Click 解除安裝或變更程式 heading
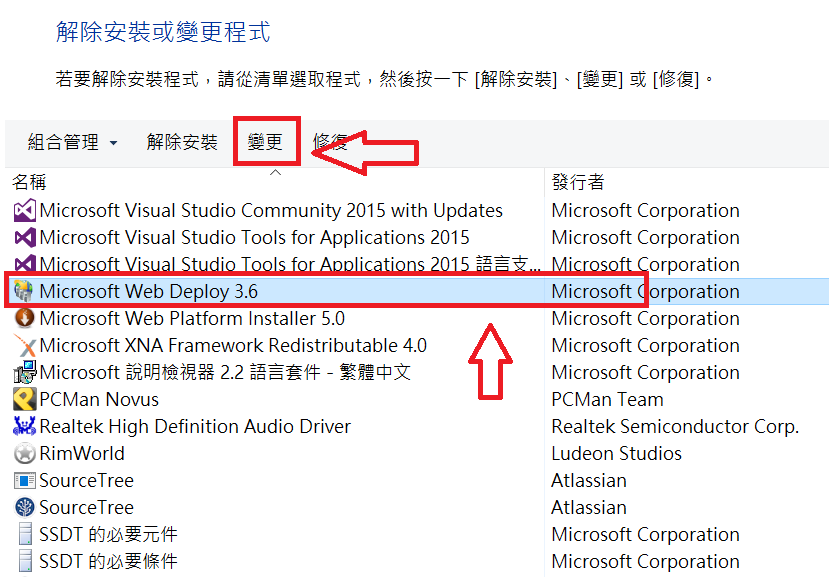Screen dimensions: 829x577 tap(163, 32)
